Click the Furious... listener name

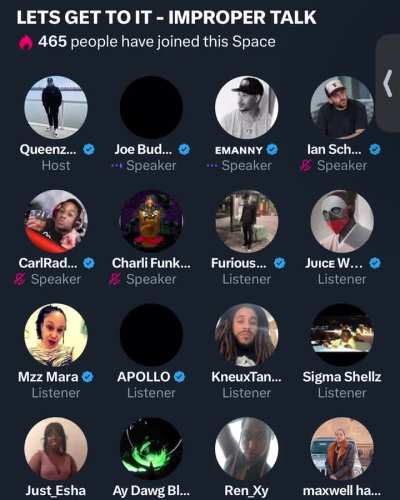point(239,263)
